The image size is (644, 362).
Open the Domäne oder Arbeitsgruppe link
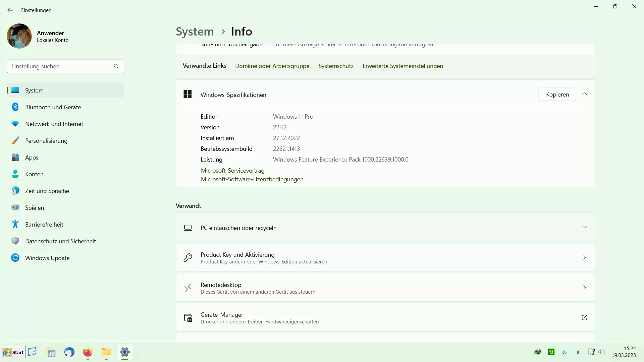tap(272, 66)
